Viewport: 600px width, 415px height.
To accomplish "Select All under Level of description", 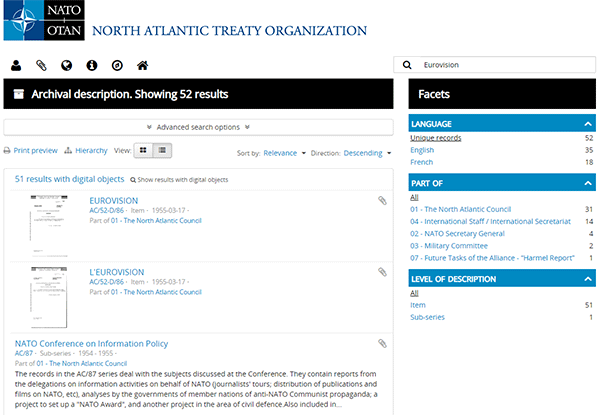I will coord(414,293).
